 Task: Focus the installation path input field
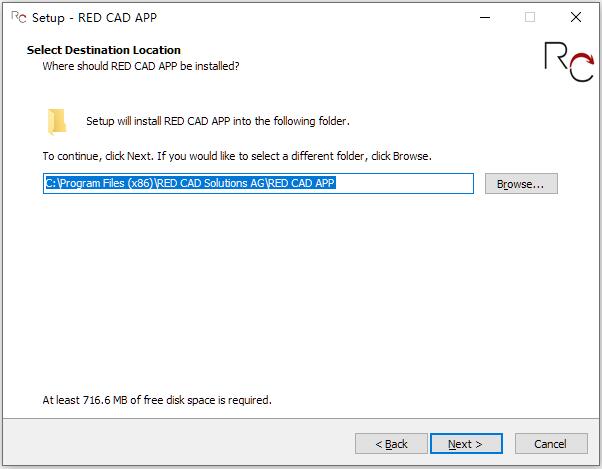click(x=258, y=183)
